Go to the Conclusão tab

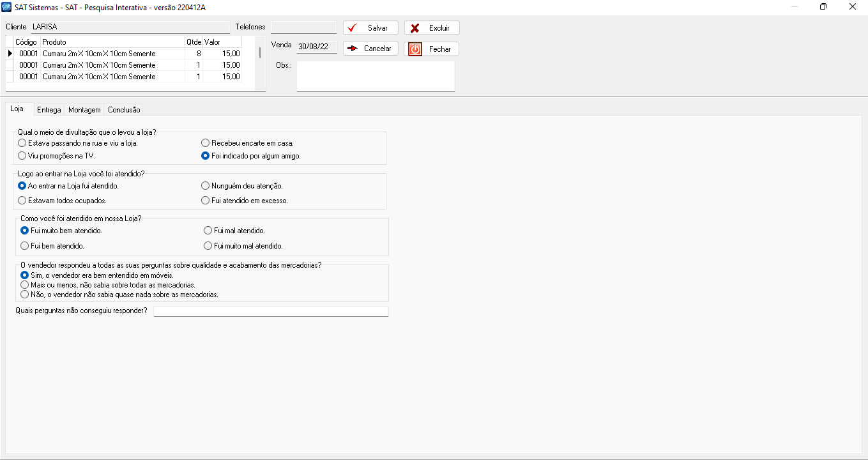(124, 110)
